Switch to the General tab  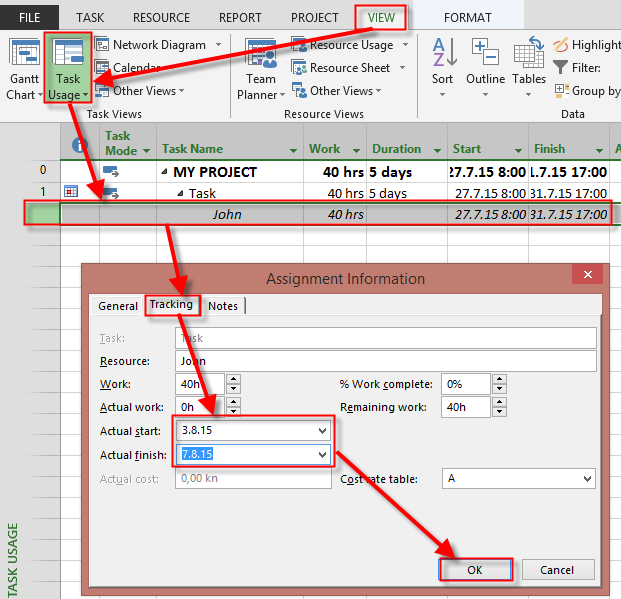coord(118,306)
